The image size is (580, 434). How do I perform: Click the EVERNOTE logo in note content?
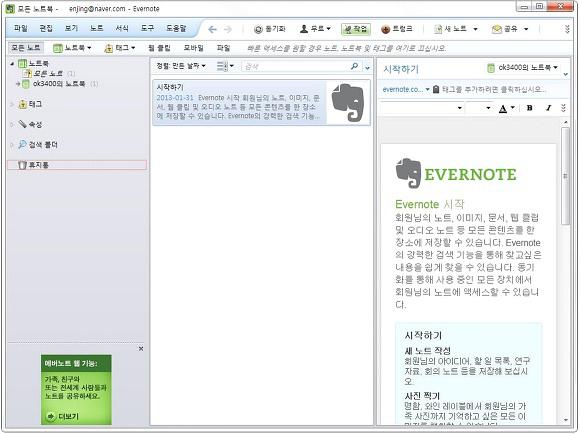pyautogui.click(x=456, y=173)
